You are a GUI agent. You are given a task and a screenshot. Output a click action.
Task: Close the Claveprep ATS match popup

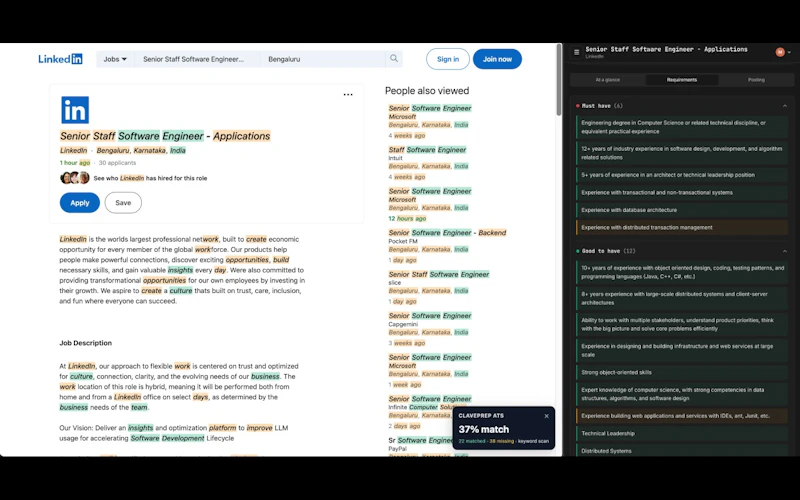(x=546, y=416)
